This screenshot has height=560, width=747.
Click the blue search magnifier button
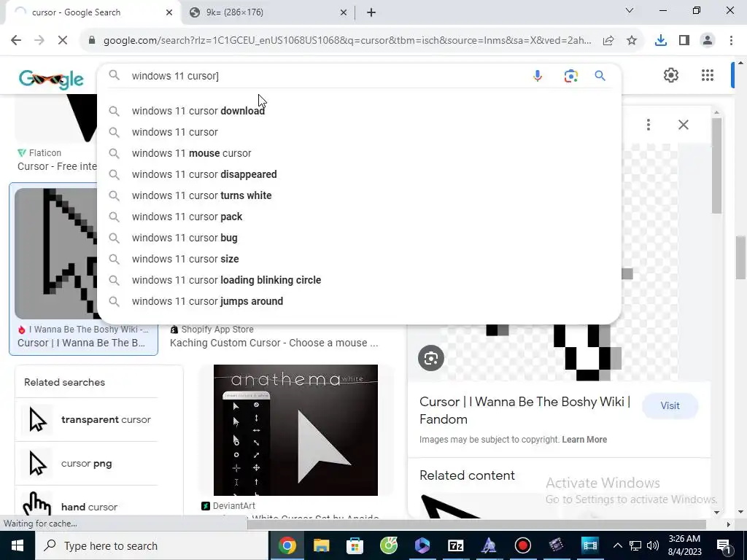[600, 76]
